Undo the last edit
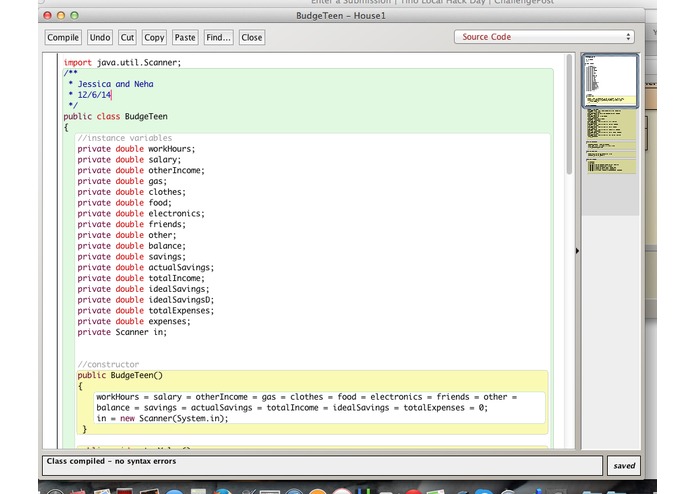695x494 pixels. [x=100, y=38]
